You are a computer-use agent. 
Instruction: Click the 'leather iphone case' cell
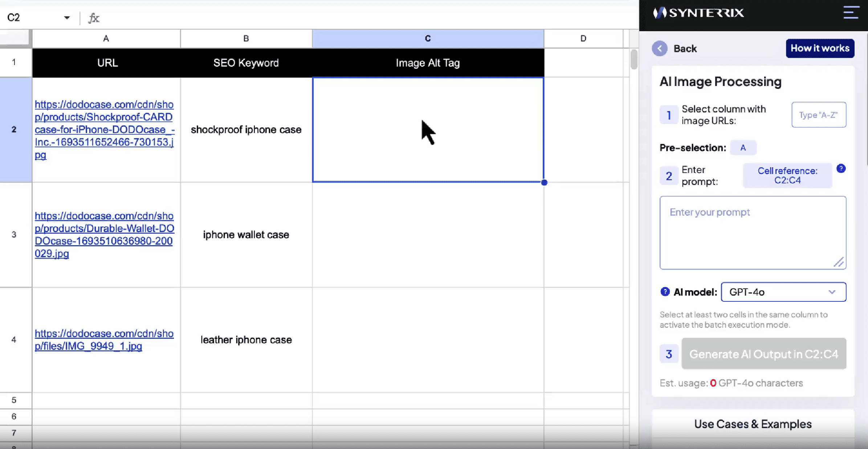click(246, 340)
